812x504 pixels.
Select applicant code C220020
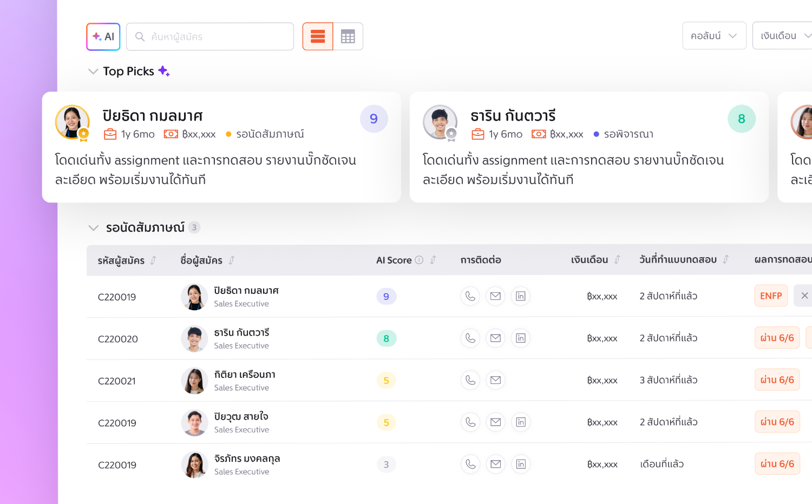pos(118,339)
